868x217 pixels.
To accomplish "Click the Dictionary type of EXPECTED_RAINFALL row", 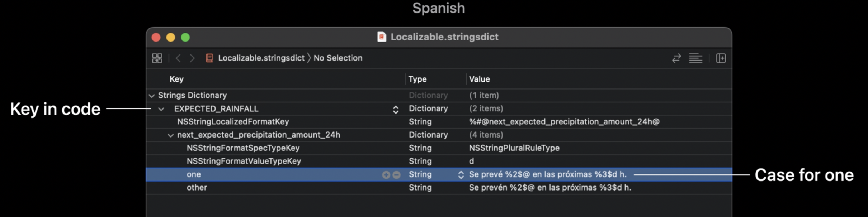I will click(x=428, y=108).
